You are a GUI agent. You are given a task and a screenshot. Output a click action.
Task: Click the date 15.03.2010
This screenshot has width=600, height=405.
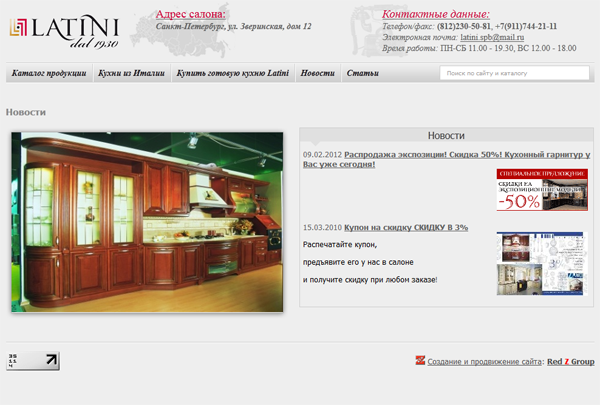click(322, 227)
